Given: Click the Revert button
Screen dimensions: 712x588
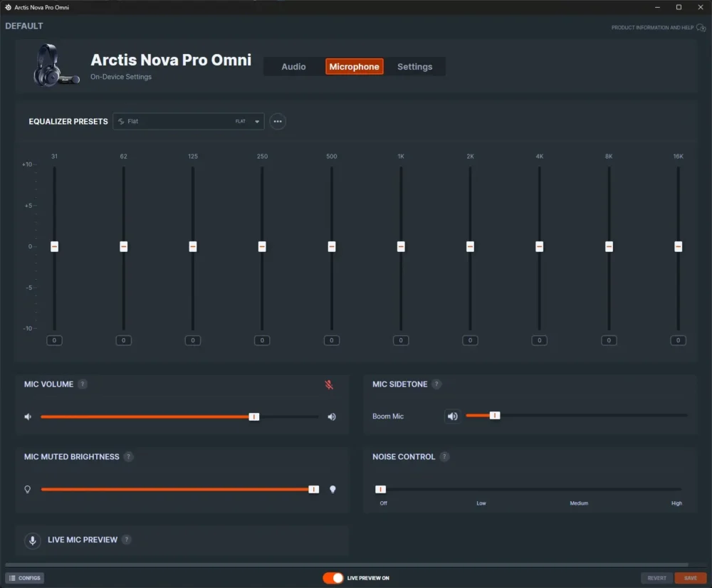Looking at the screenshot, I should (x=656, y=578).
